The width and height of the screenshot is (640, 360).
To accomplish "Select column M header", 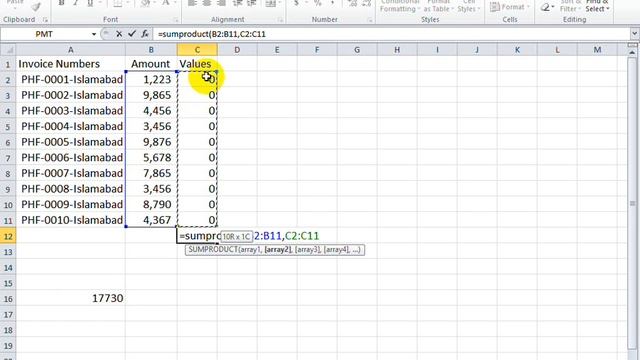I will tap(597, 50).
